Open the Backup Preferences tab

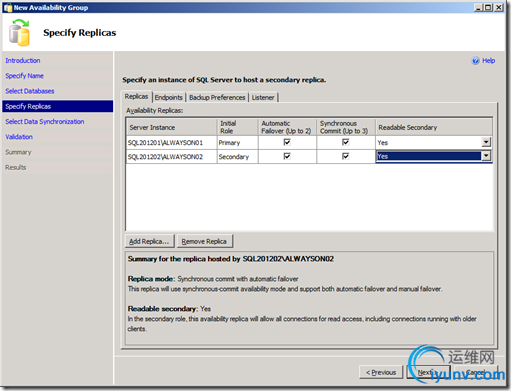[x=217, y=97]
